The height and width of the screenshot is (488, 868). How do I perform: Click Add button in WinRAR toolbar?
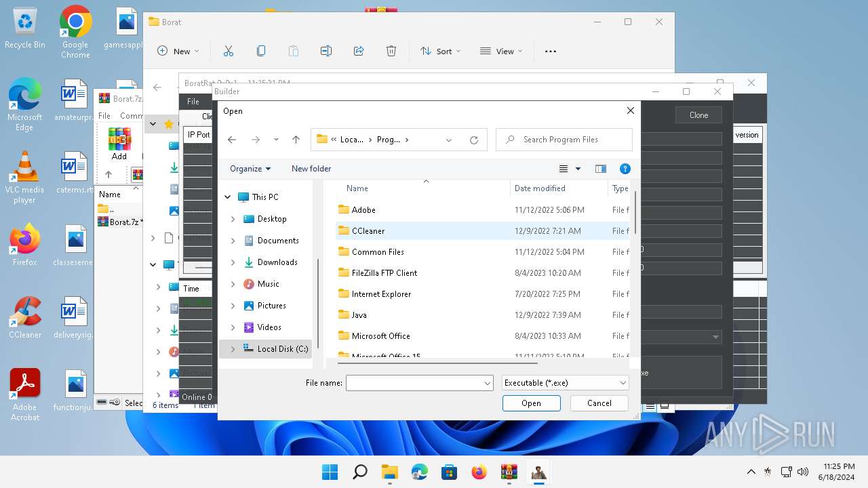tap(119, 144)
